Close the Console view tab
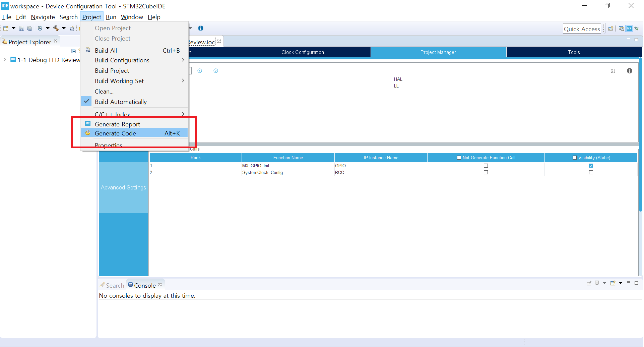The width and height of the screenshot is (644, 347). pos(160,285)
